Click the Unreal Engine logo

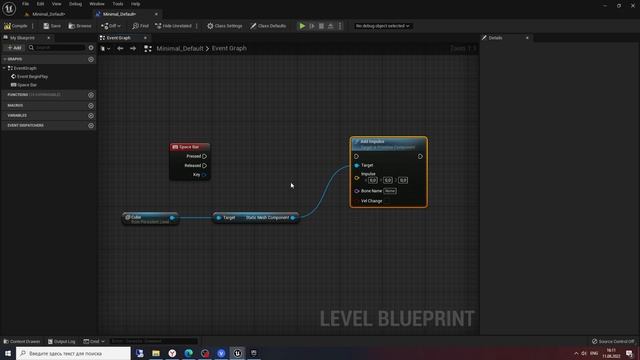(x=9, y=8)
